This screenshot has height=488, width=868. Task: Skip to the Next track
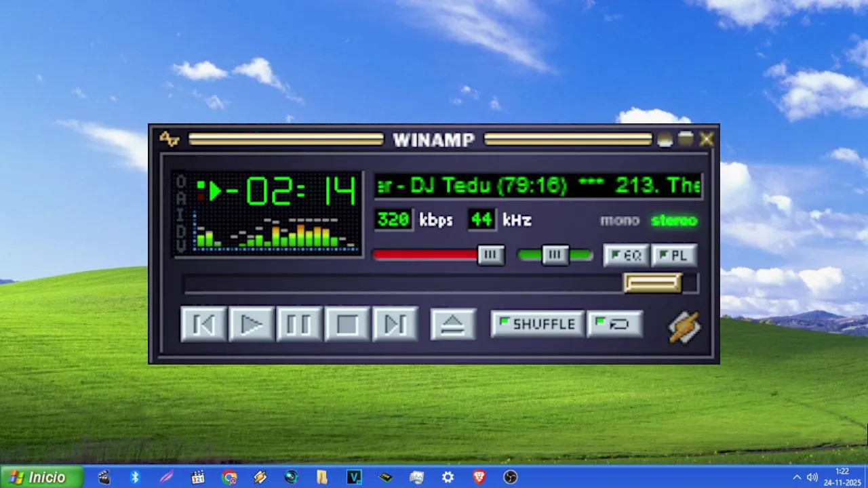pos(395,324)
